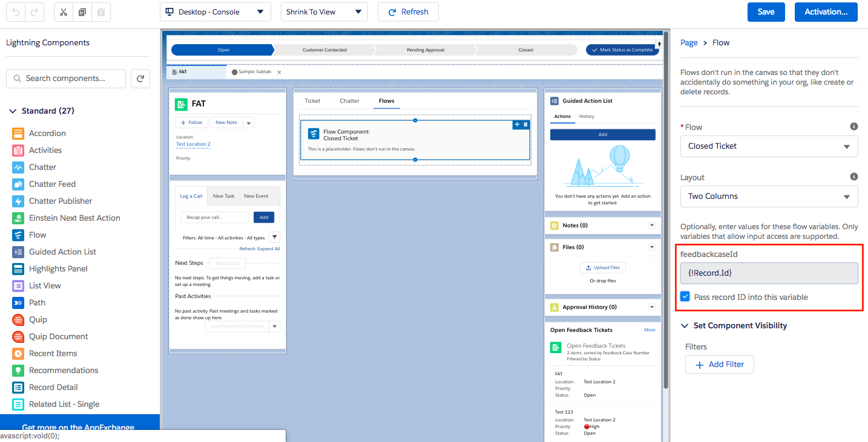Select the Highlights Panel component icon
This screenshot has height=442, width=868.
18,269
